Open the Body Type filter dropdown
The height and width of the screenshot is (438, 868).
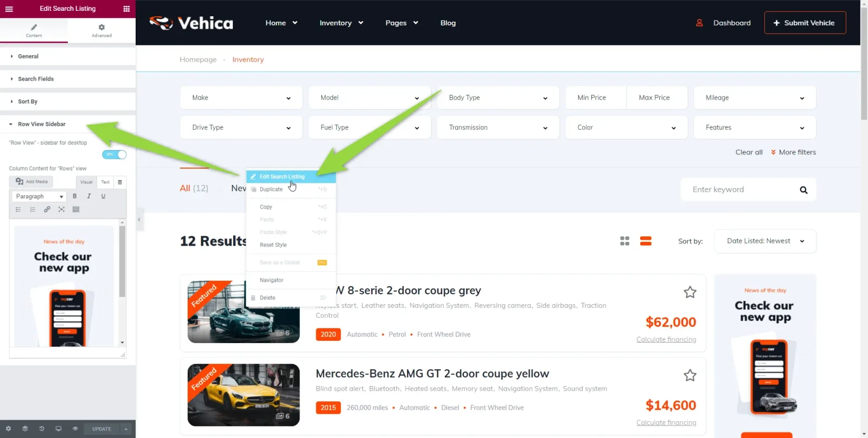(498, 98)
